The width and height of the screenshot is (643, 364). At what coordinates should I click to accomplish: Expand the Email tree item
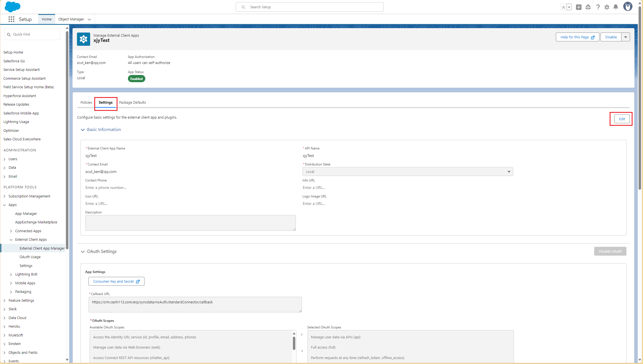coord(4,176)
